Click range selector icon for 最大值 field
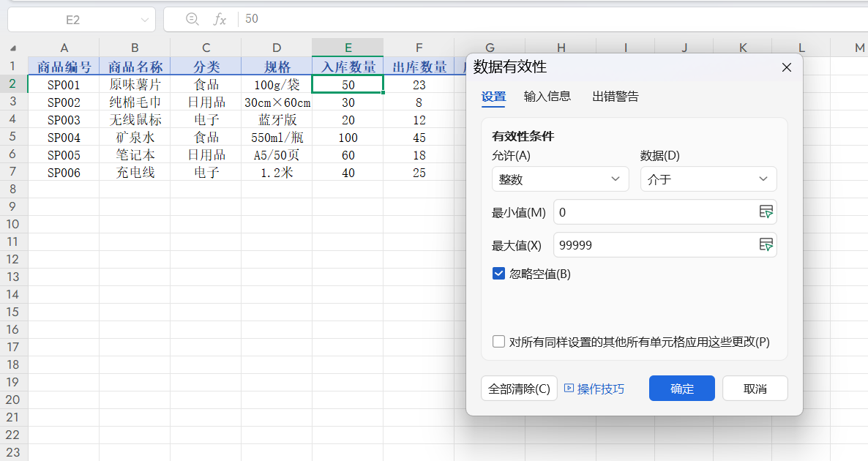Screen dimensions: 868x461 click(x=766, y=245)
